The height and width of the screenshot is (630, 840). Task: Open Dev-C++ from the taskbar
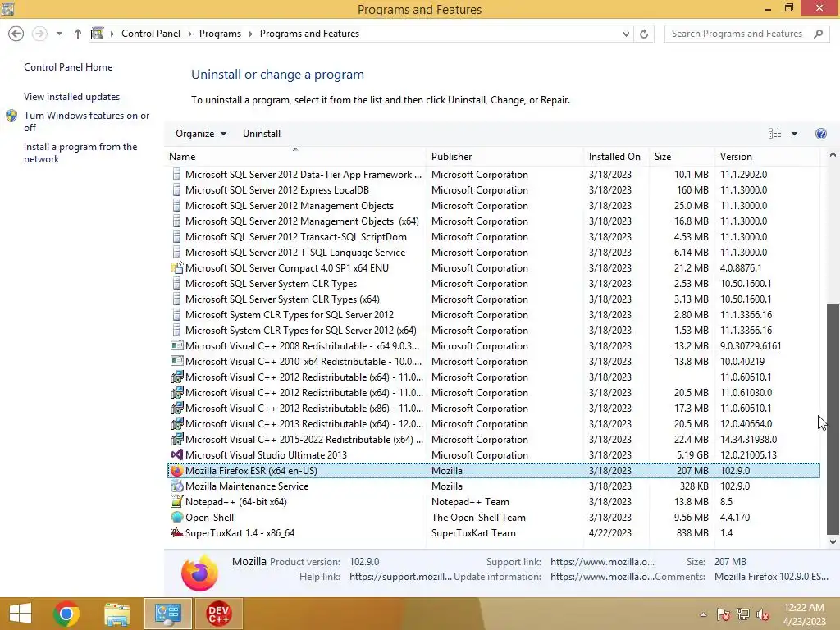tap(218, 614)
